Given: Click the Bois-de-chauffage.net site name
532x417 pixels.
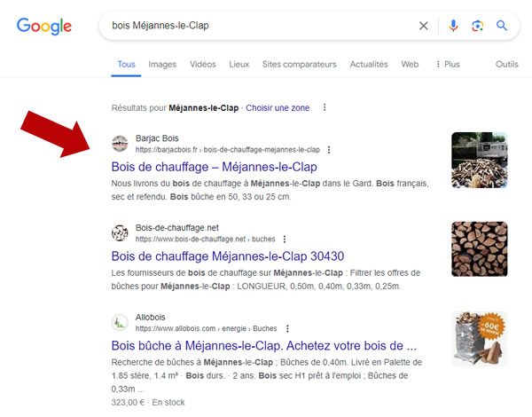Looking at the screenshot, I should click(x=177, y=227).
